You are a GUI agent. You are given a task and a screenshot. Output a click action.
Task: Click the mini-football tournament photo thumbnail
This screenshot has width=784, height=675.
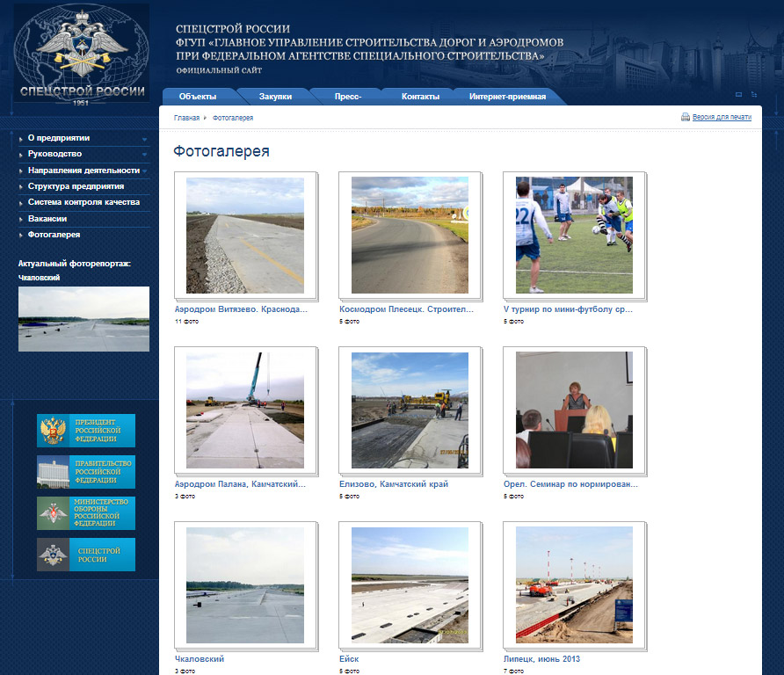pos(574,235)
